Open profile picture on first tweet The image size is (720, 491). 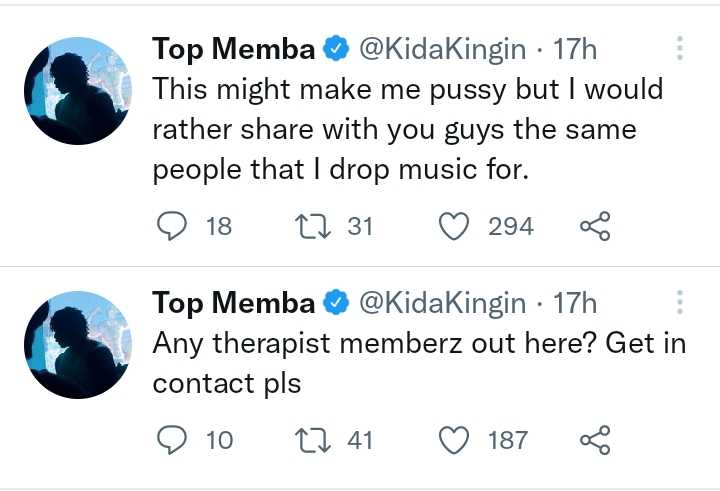(x=77, y=90)
